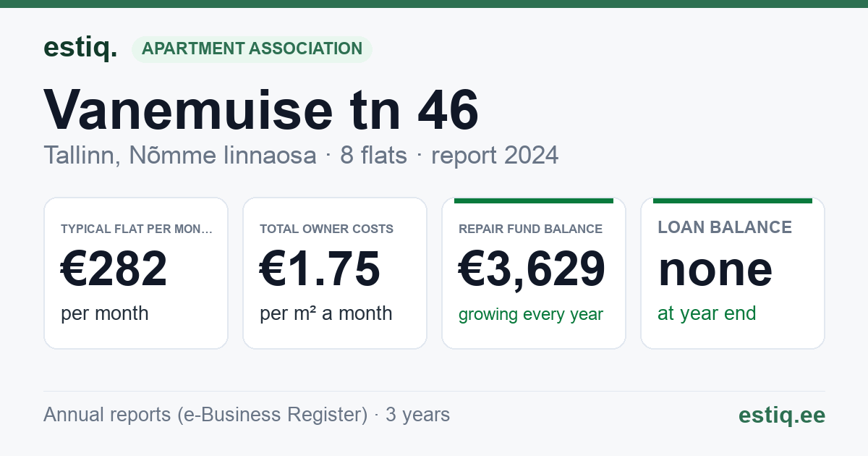The height and width of the screenshot is (456, 868).
Task: Click the €3,629 value
Action: 532,269
